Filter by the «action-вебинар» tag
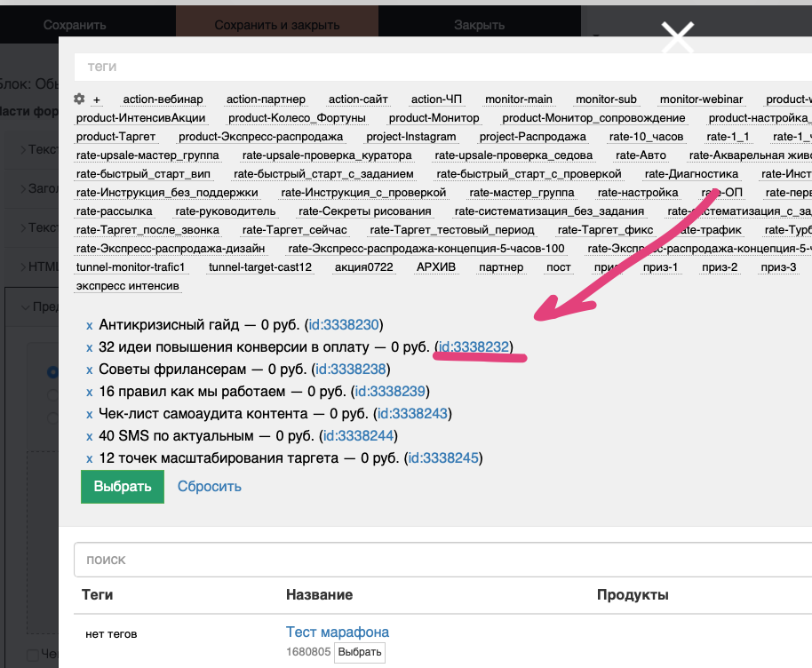The image size is (812, 668). coord(163,99)
